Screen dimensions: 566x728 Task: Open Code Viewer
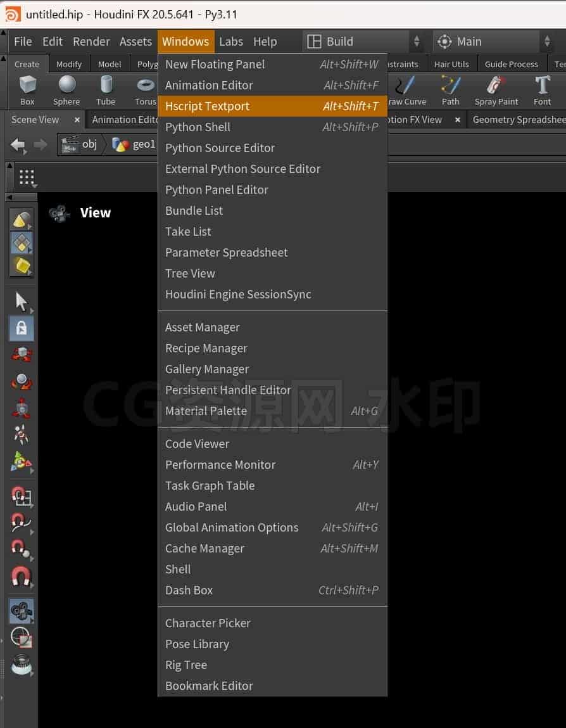pos(273,444)
